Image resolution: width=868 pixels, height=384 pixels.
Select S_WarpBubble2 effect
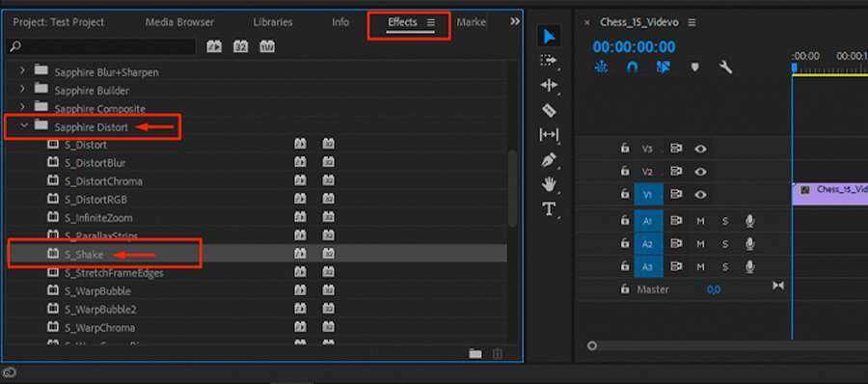click(x=100, y=309)
